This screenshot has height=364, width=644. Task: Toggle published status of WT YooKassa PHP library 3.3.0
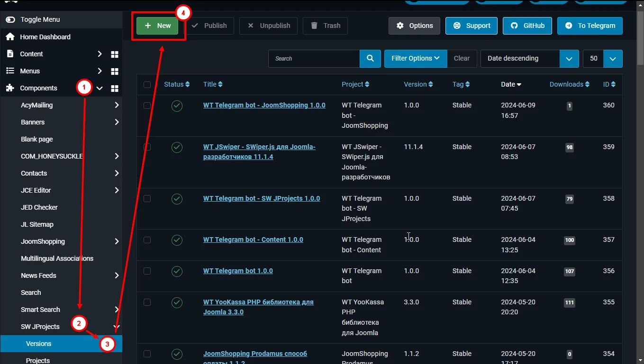click(177, 302)
